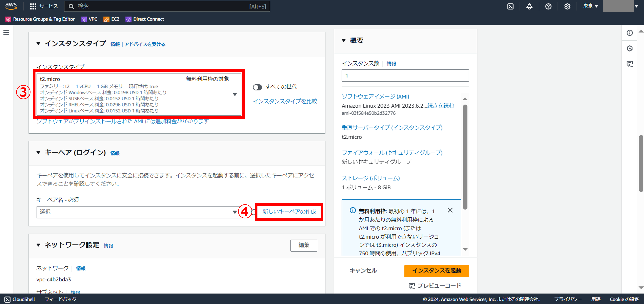
Task: Click ソフトウェアイメージ (AMI) link
Action: (x=376, y=96)
